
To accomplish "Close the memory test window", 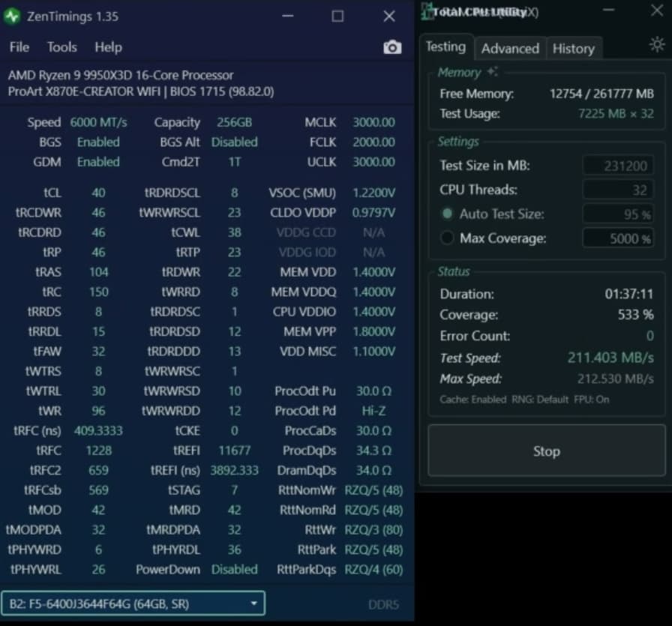I will point(656,10).
